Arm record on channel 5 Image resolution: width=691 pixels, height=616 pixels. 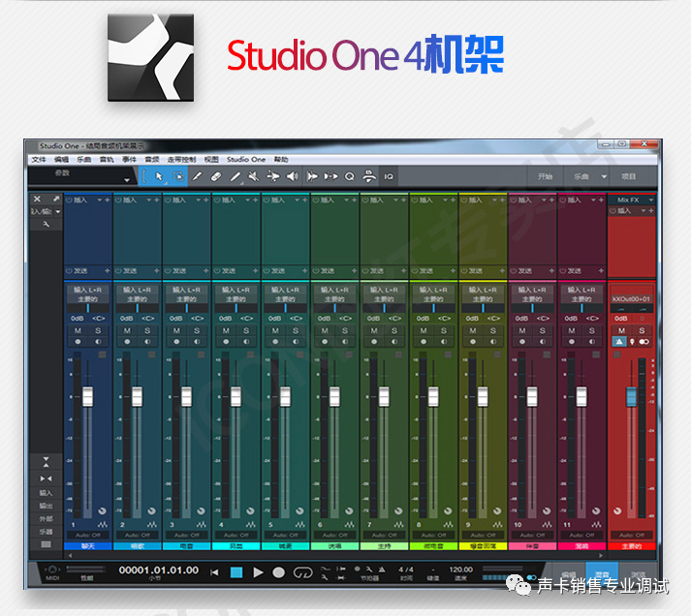275,342
